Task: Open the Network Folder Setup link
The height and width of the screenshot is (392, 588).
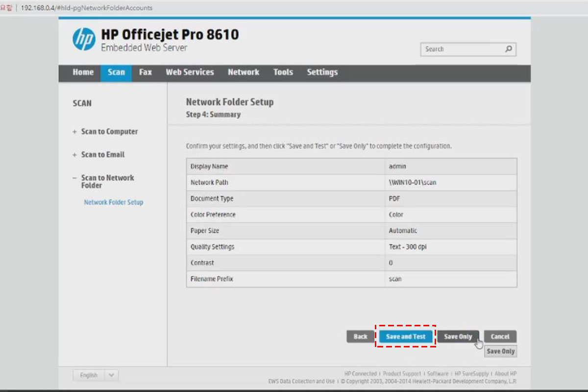Action: 114,202
